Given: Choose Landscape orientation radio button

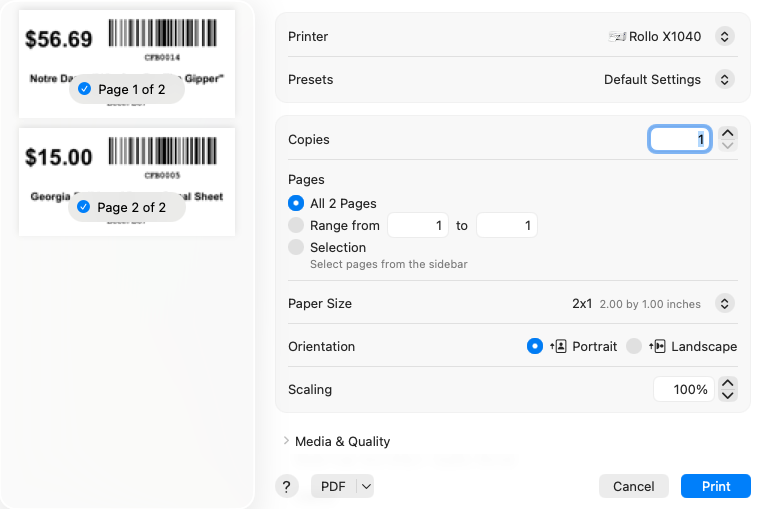Looking at the screenshot, I should pos(633,346).
